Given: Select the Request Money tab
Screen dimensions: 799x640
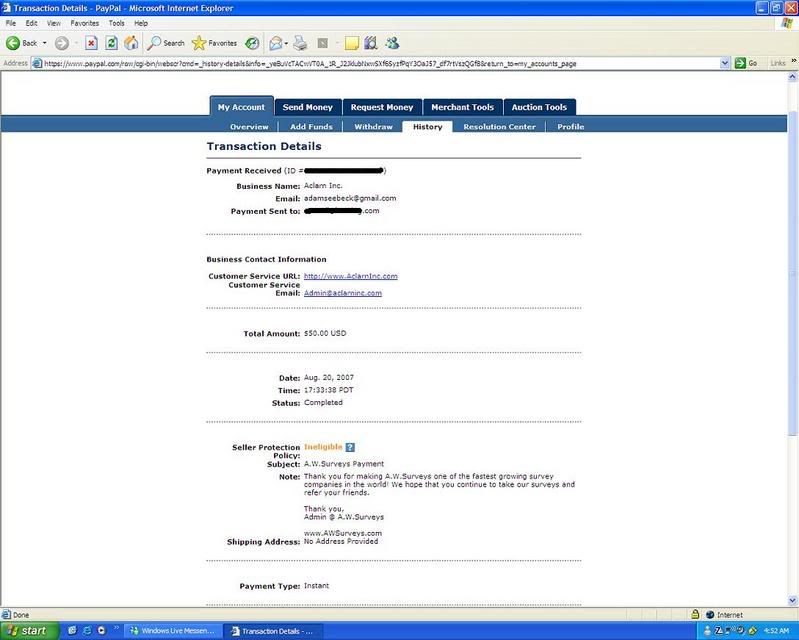Looking at the screenshot, I should coord(382,107).
